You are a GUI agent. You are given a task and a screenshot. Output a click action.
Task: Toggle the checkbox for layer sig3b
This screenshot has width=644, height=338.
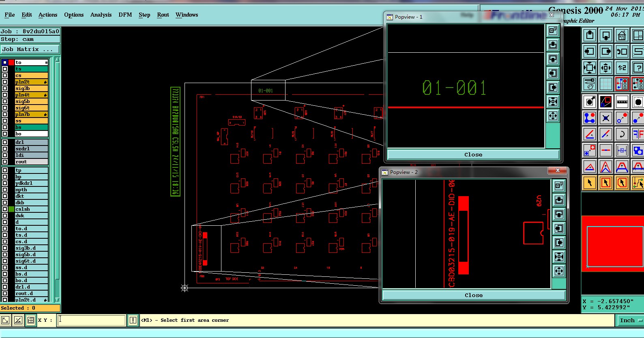coord(5,88)
